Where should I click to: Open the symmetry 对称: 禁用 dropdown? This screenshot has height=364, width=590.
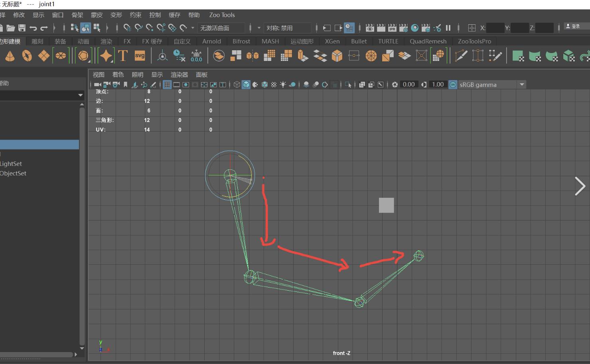[x=287, y=28]
